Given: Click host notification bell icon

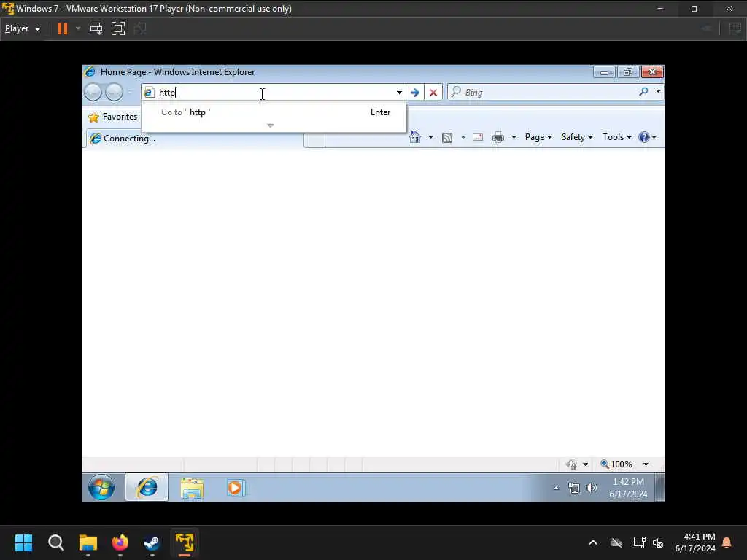Looking at the screenshot, I should pyautogui.click(x=727, y=542).
